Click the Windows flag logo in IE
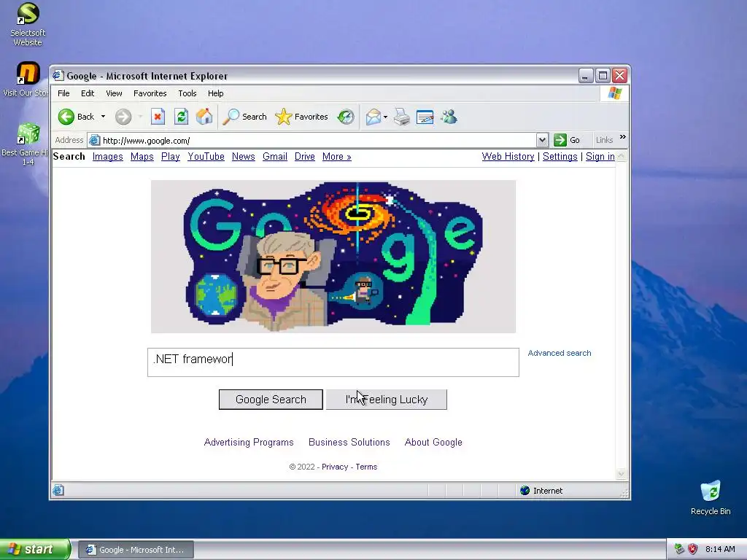The image size is (747, 560). (x=614, y=93)
